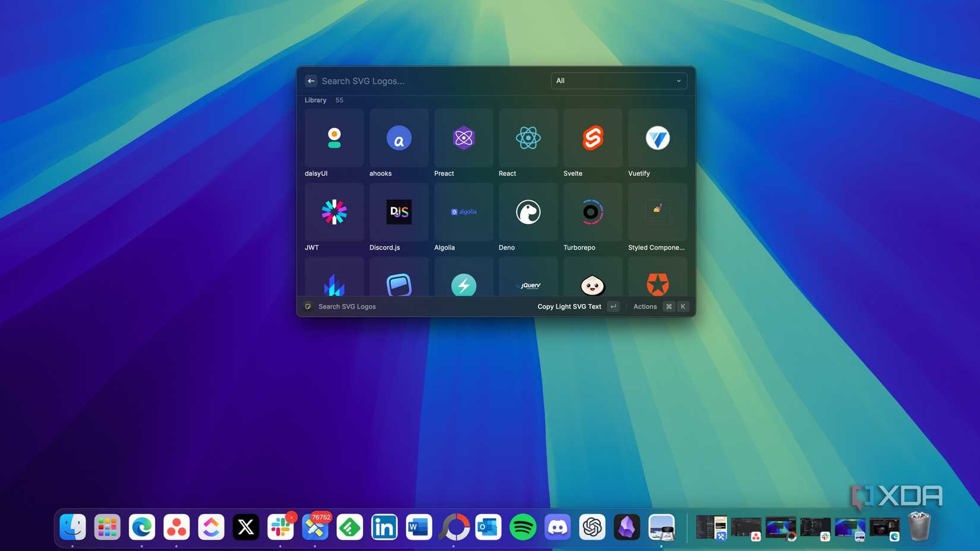980x551 pixels.
Task: Select the Vuetify logo
Action: (656, 138)
